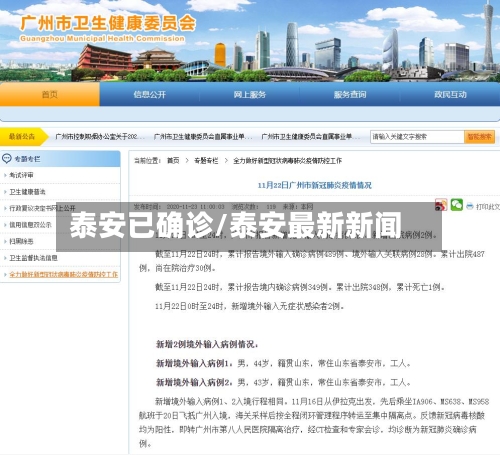Click the line 新增境外输入病例2 男 43岁

[x=283, y=382]
